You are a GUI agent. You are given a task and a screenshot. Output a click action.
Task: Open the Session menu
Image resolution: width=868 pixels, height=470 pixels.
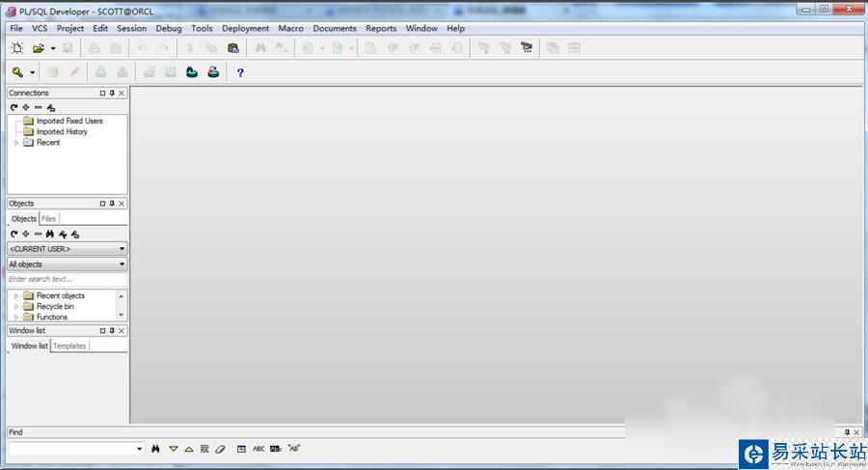point(131,29)
